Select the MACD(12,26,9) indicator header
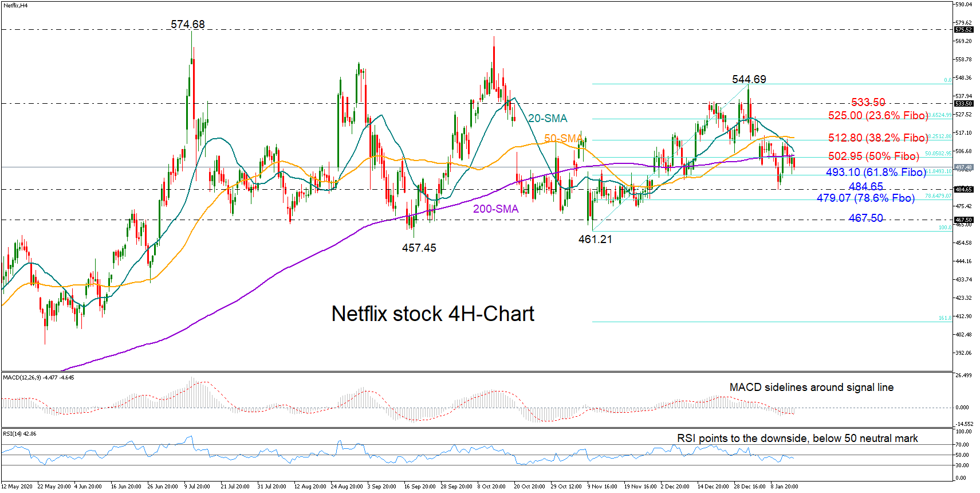Screen dimensions: 980x493 tap(38, 378)
